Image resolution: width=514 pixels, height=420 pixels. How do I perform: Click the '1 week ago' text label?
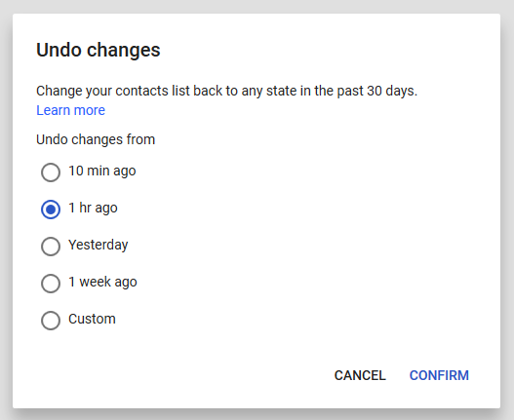pyautogui.click(x=102, y=282)
